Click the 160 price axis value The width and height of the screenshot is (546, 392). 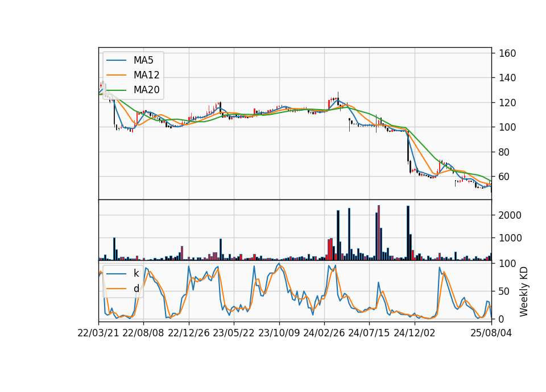507,53
